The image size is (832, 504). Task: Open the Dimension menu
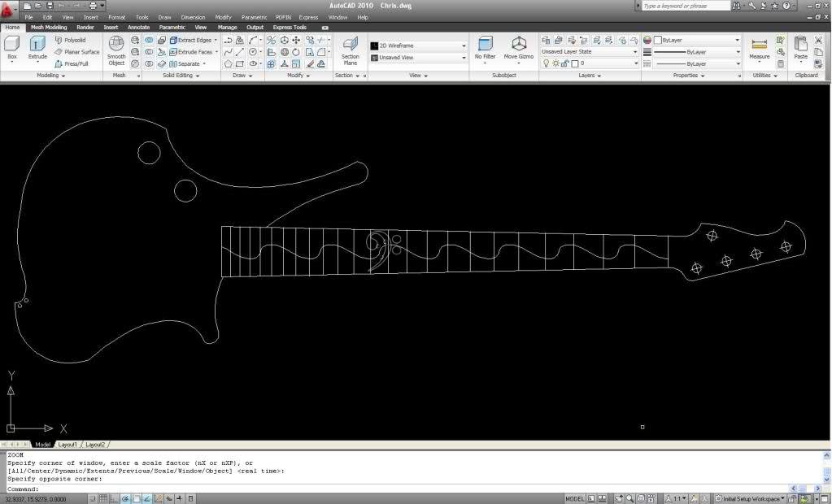193,18
